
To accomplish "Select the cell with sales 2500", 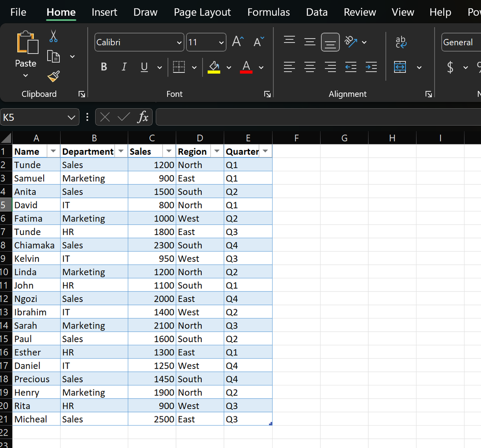I will (x=152, y=419).
